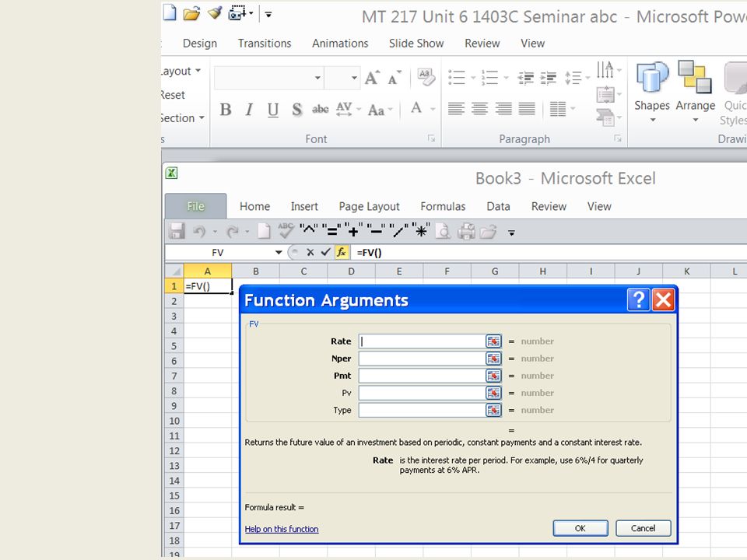Image resolution: width=747 pixels, height=560 pixels.
Task: Click Quick Print icon in Excel toolbar
Action: click(x=466, y=232)
